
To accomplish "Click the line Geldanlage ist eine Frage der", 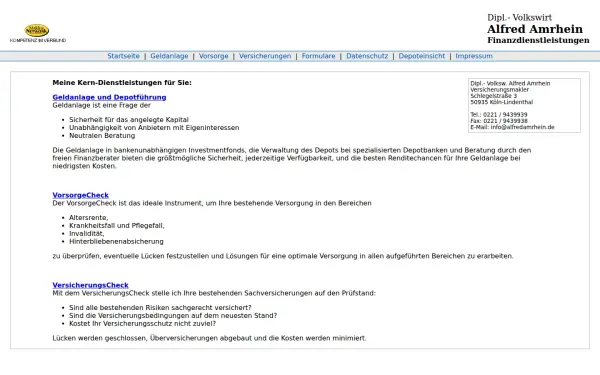I will (x=101, y=105).
